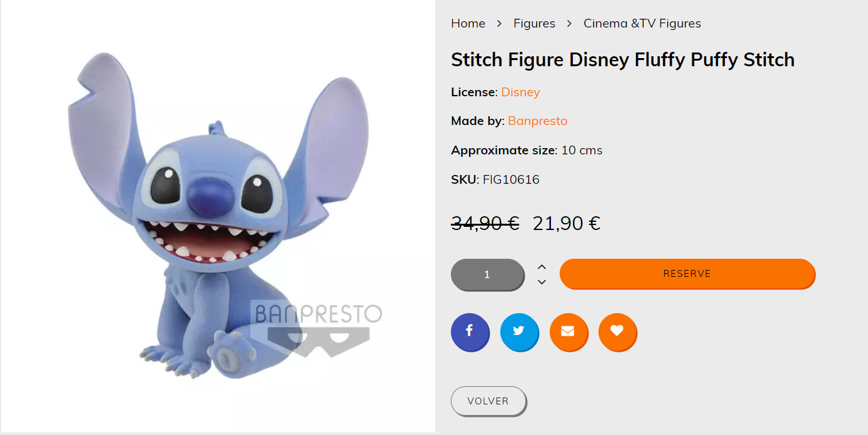The image size is (868, 435).
Task: Share product via the email envelope icon
Action: tap(568, 332)
